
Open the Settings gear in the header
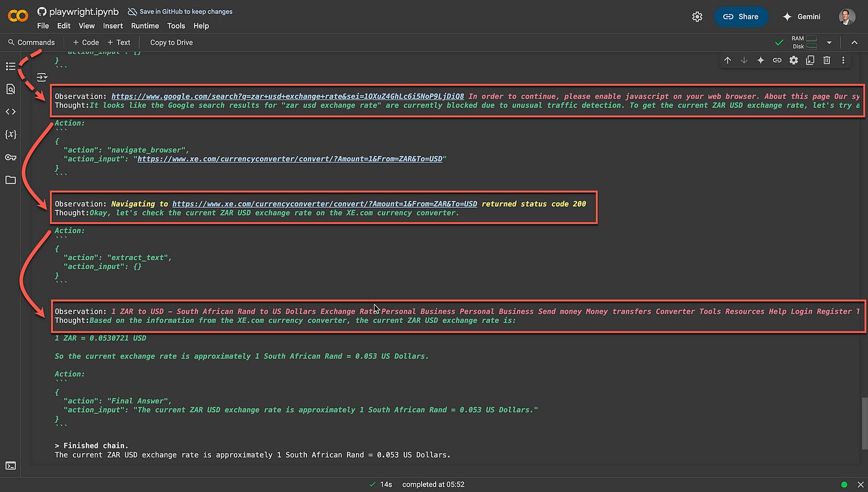(697, 17)
